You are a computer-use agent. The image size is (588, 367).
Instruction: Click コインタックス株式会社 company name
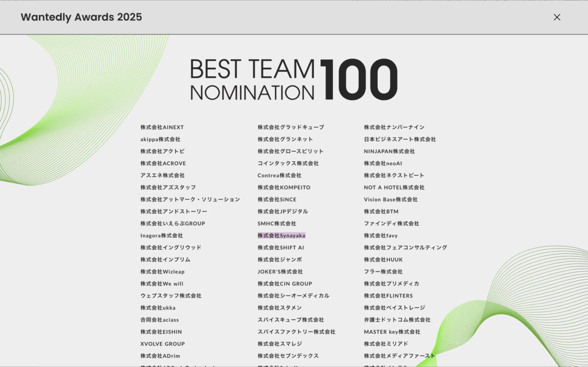pos(288,163)
